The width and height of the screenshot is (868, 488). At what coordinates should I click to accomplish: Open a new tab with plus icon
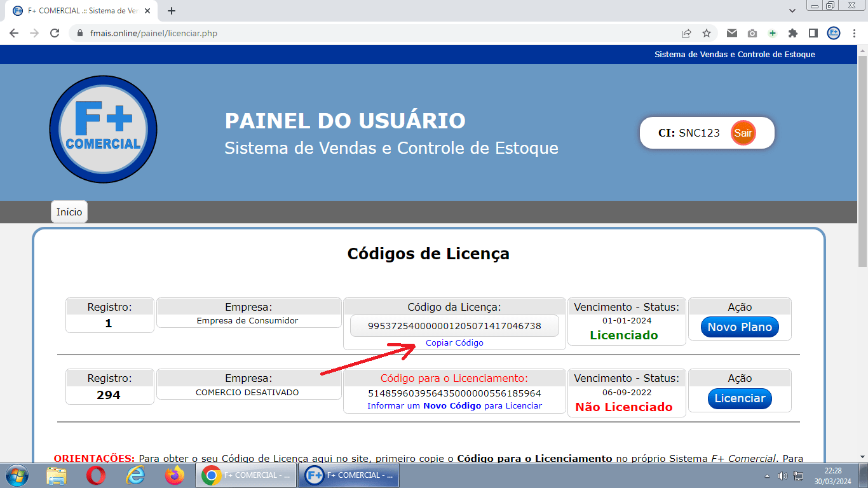[x=172, y=11]
